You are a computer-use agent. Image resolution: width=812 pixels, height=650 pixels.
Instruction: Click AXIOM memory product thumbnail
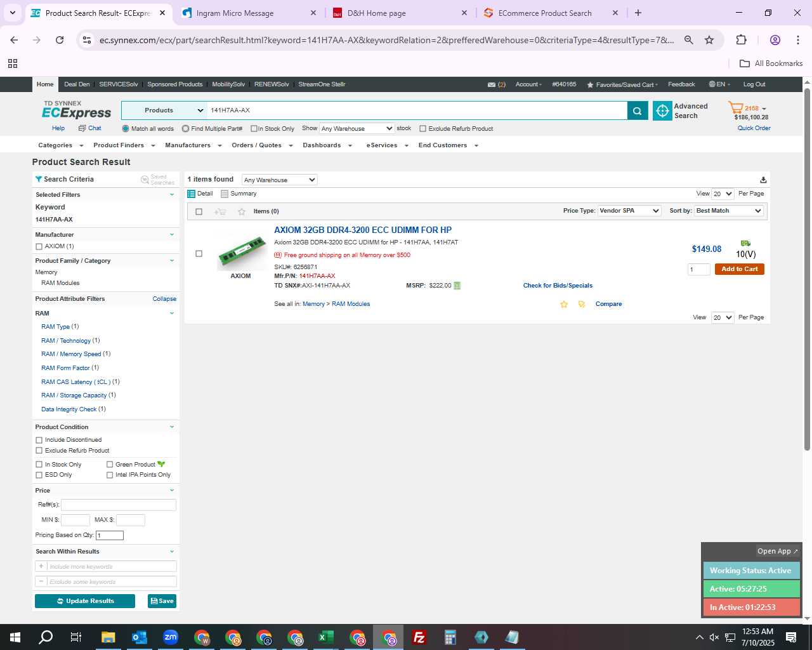(241, 253)
